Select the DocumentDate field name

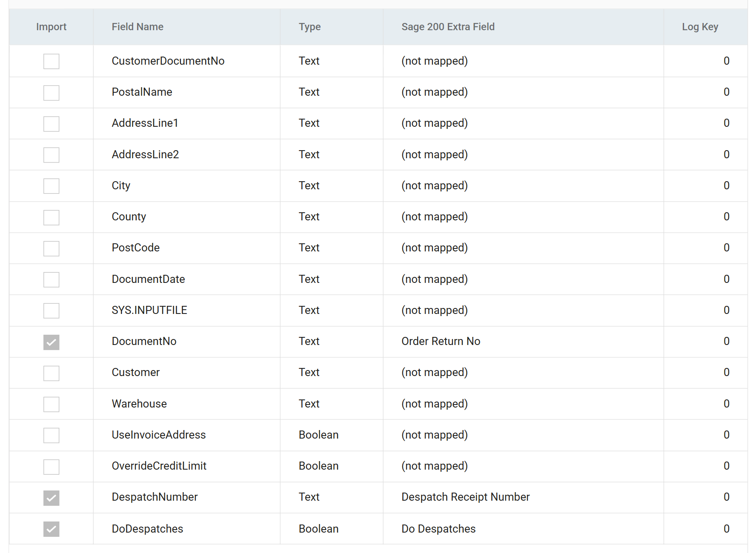point(148,279)
